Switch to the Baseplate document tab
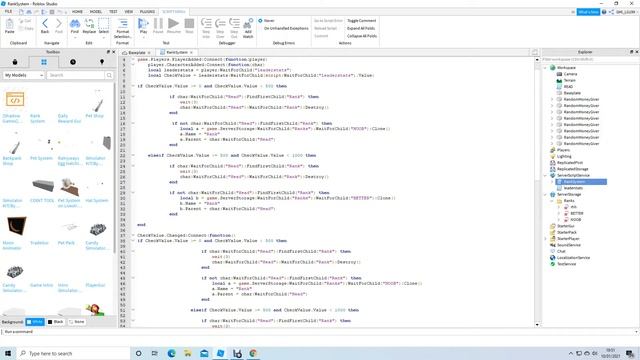 (136, 53)
